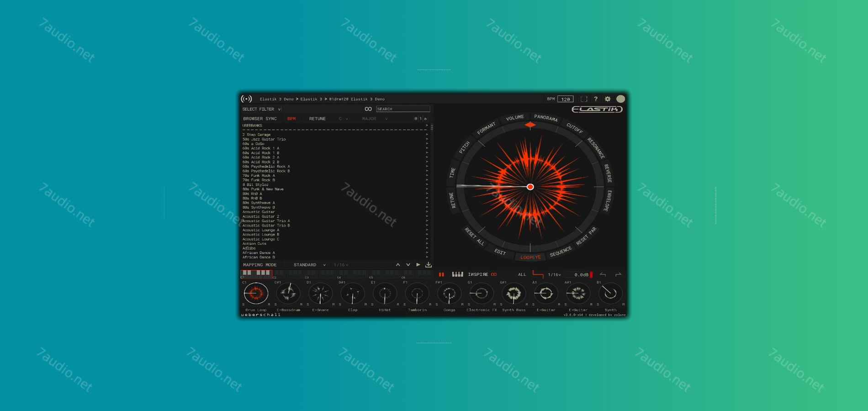Expand the 2 Step Garage bank

[427, 135]
